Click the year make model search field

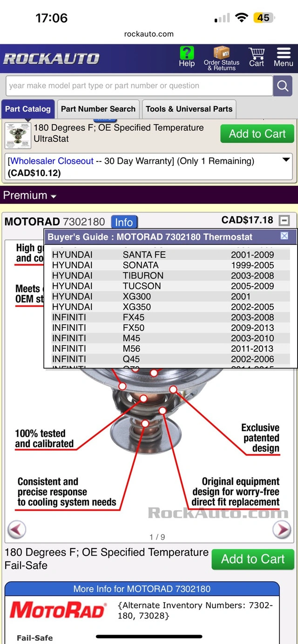coord(139,86)
